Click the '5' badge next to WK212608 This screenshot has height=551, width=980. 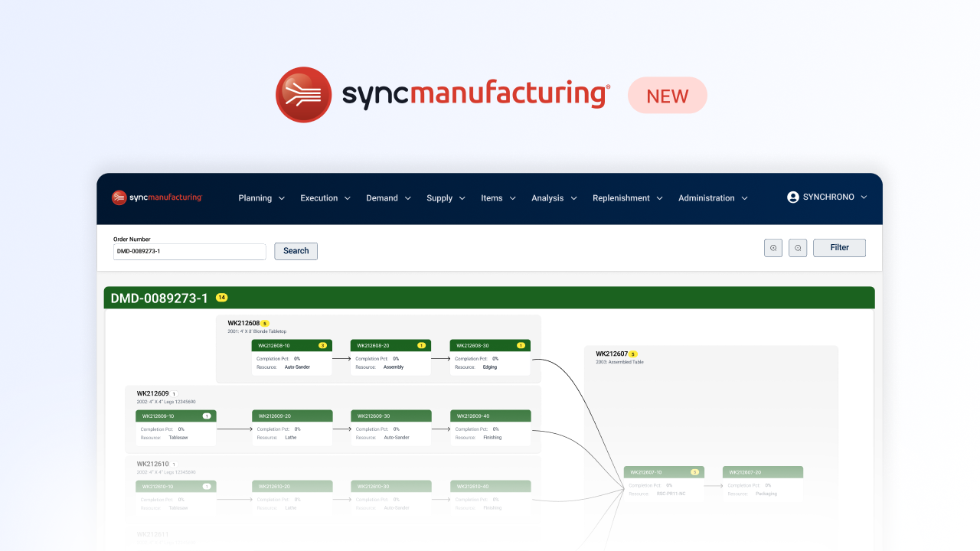[x=265, y=324]
